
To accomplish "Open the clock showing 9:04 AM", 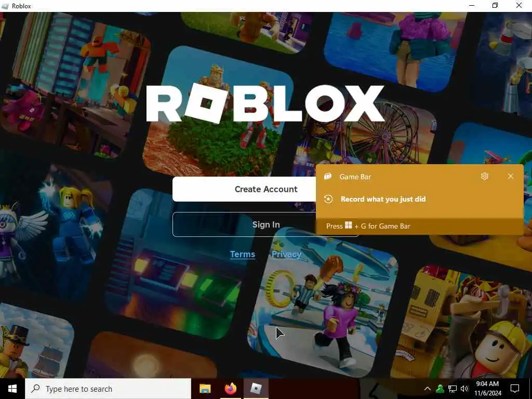I will [487, 389].
